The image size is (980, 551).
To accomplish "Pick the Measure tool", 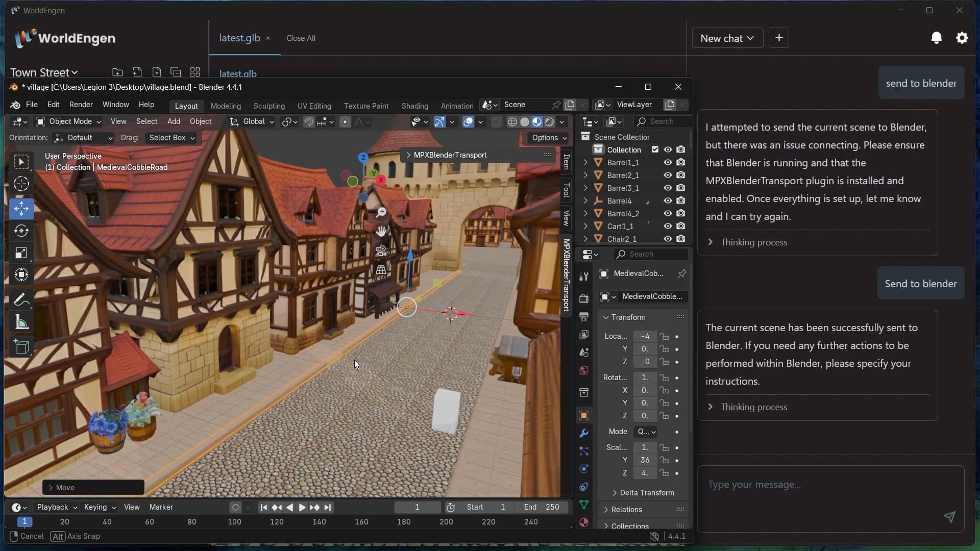I will 21,321.
